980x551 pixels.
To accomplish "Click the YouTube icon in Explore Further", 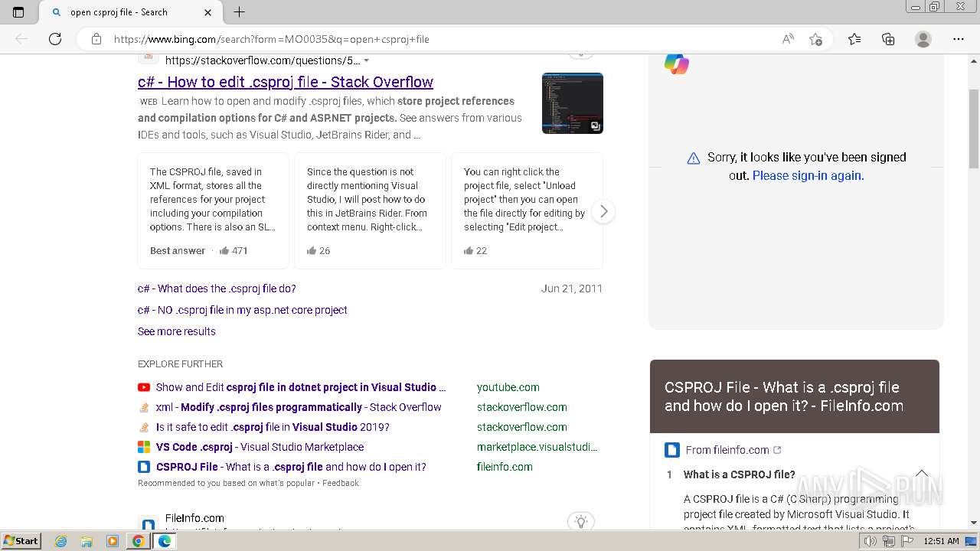I will (x=144, y=387).
